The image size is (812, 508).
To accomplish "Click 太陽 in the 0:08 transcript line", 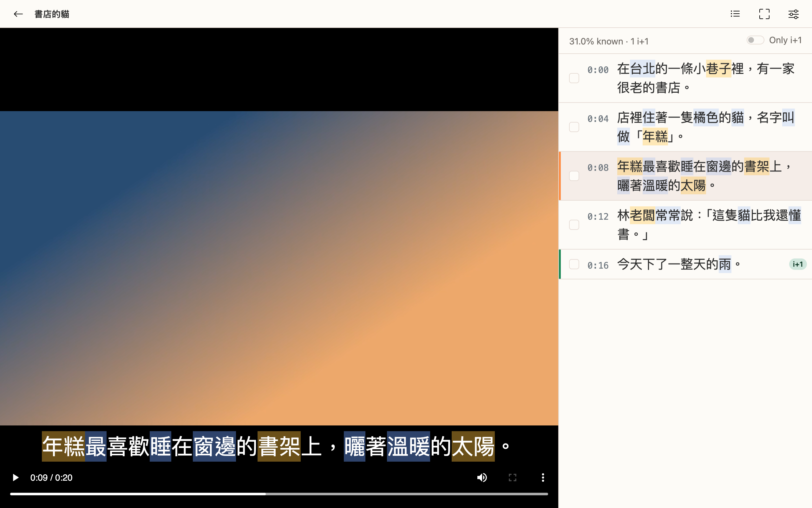I will [x=693, y=185].
